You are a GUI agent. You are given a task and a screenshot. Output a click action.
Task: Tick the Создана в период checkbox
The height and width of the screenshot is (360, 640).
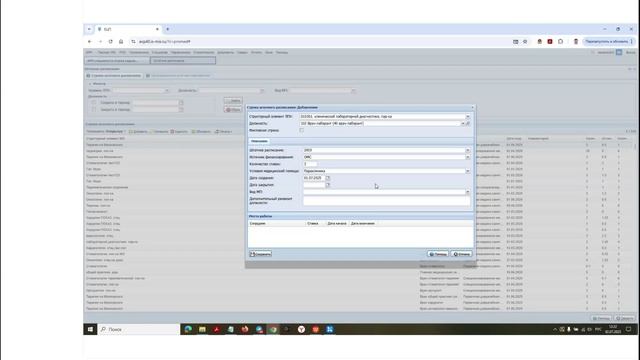(94, 103)
